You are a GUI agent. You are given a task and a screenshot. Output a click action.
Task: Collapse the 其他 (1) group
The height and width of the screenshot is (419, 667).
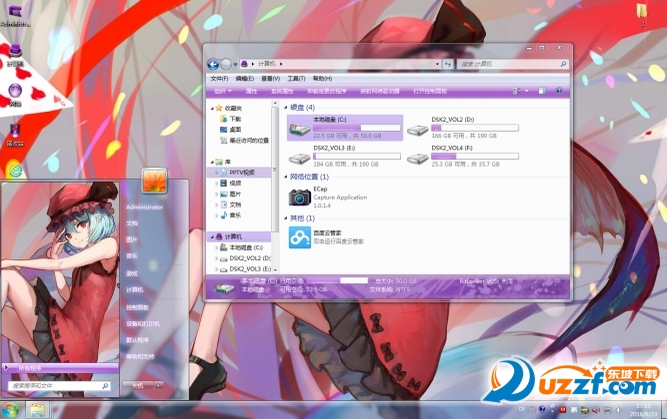click(x=286, y=219)
